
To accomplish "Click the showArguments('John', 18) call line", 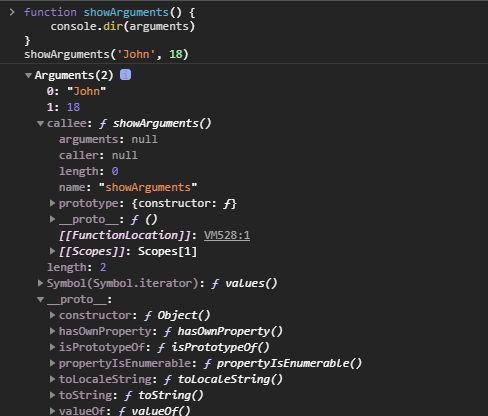I will point(106,54).
